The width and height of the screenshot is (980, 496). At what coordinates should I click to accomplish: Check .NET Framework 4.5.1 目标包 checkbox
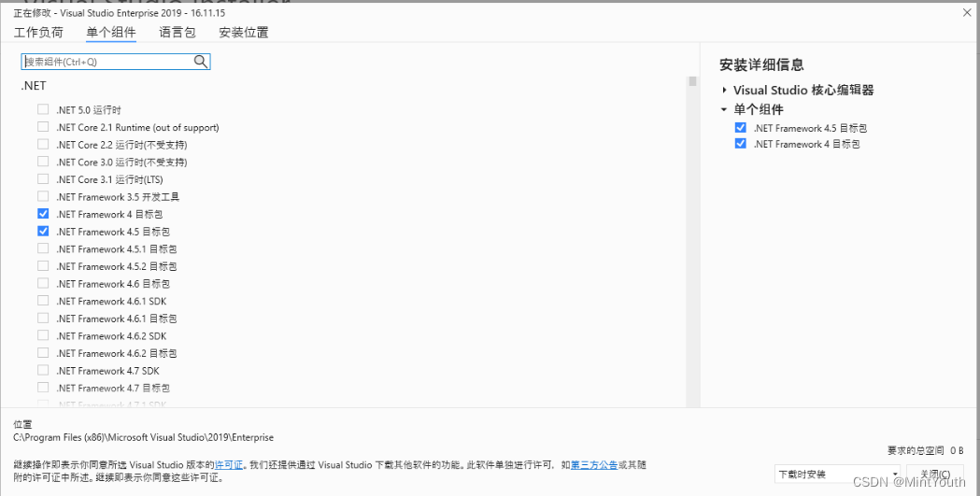pos(43,248)
